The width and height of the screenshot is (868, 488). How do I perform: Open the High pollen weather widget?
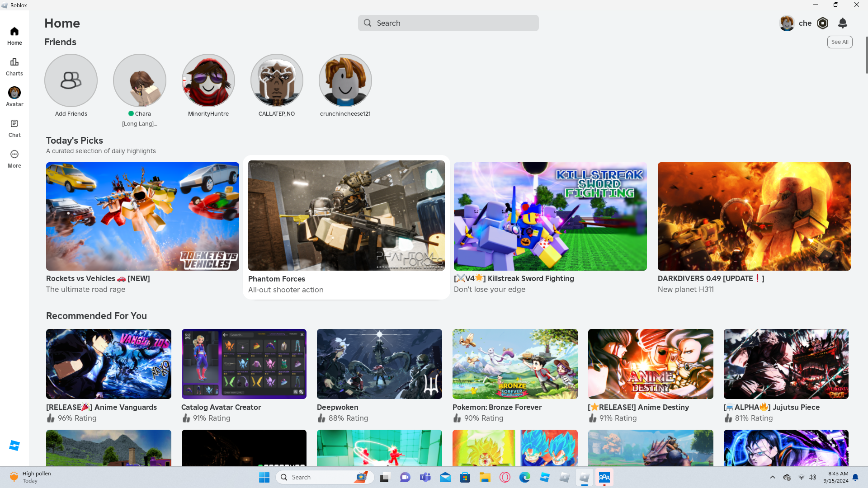tap(30, 477)
